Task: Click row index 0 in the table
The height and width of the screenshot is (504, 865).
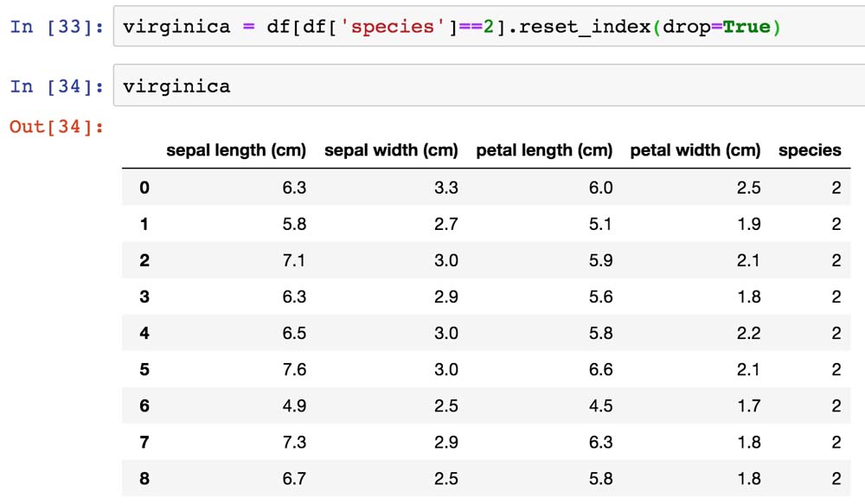Action: pos(144,188)
